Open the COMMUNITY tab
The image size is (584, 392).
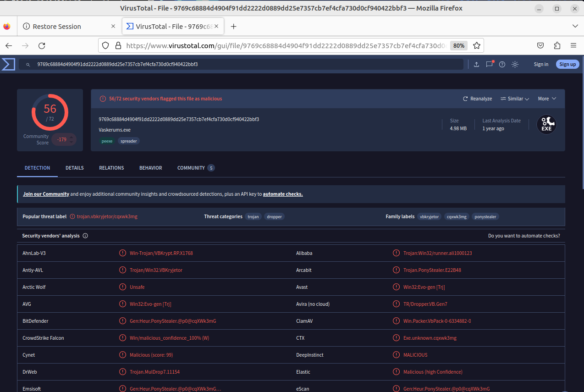click(x=196, y=168)
